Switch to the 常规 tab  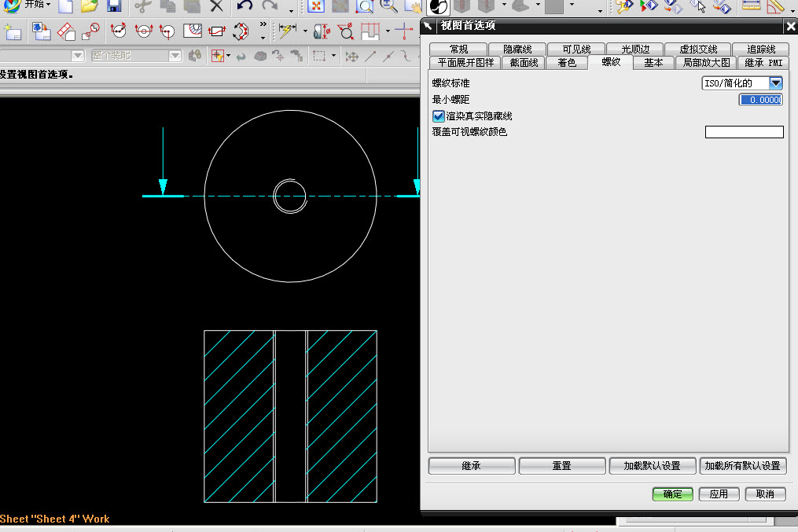point(458,49)
